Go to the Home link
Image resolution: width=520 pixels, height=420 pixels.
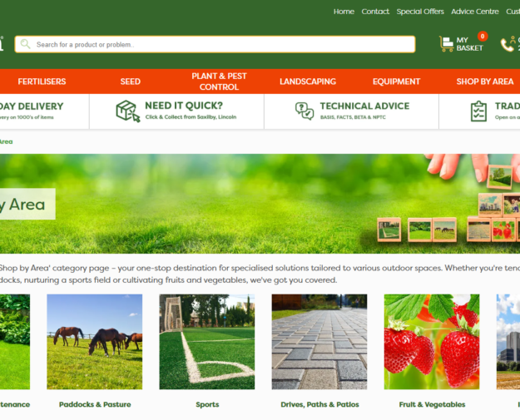click(x=344, y=12)
